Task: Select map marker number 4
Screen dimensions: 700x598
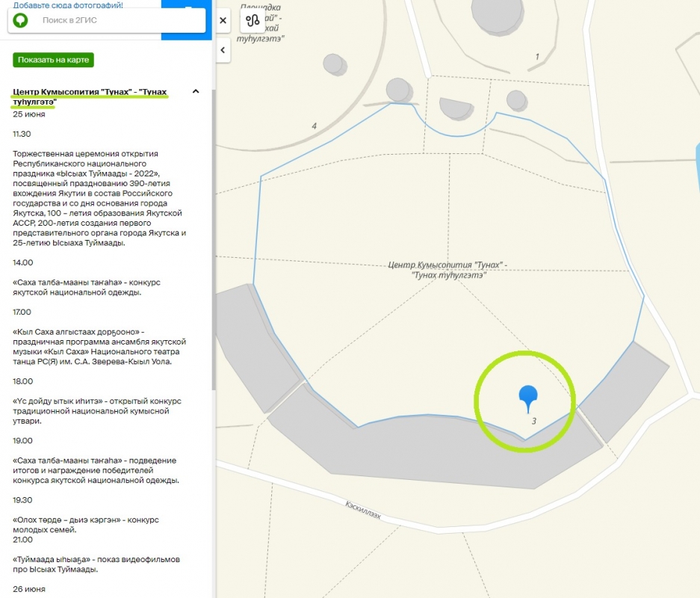Action: coord(314,126)
